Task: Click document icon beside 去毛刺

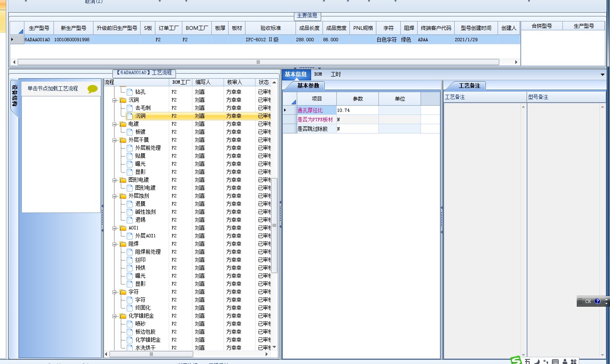Action: pos(130,108)
